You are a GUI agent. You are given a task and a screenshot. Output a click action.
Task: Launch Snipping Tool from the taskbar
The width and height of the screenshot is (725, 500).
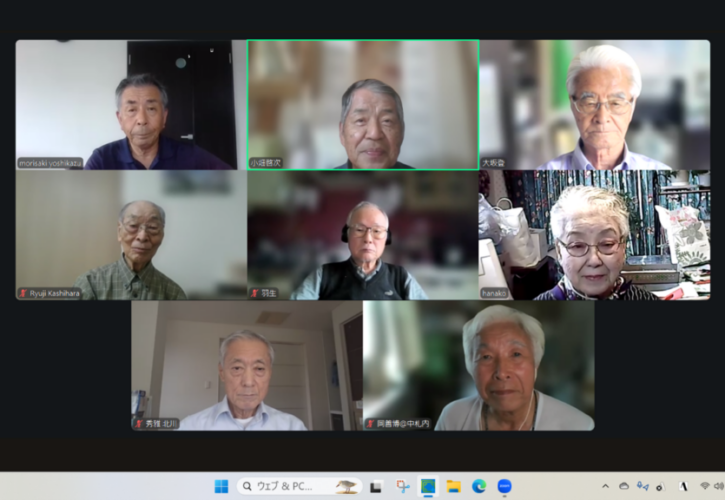(402, 487)
